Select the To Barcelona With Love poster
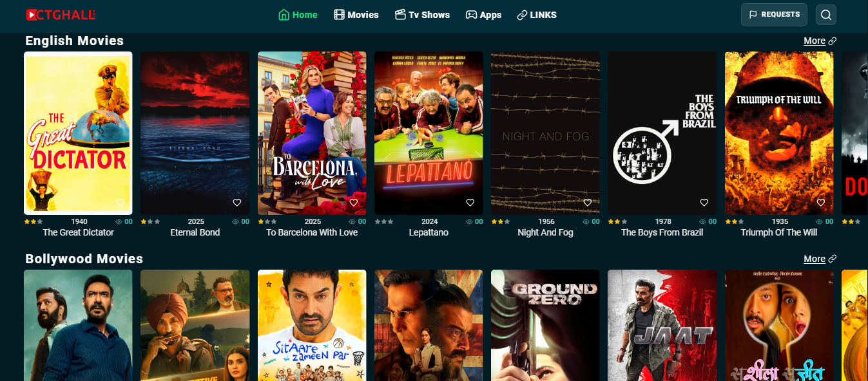Screen dimensions: 868x381 click(x=312, y=133)
